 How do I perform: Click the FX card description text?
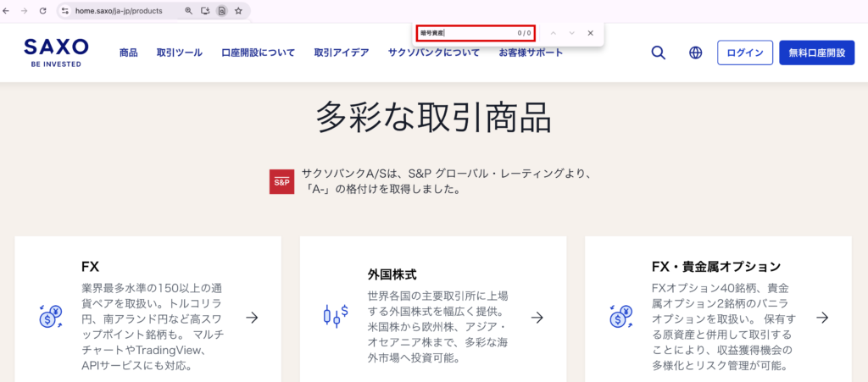pyautogui.click(x=153, y=327)
